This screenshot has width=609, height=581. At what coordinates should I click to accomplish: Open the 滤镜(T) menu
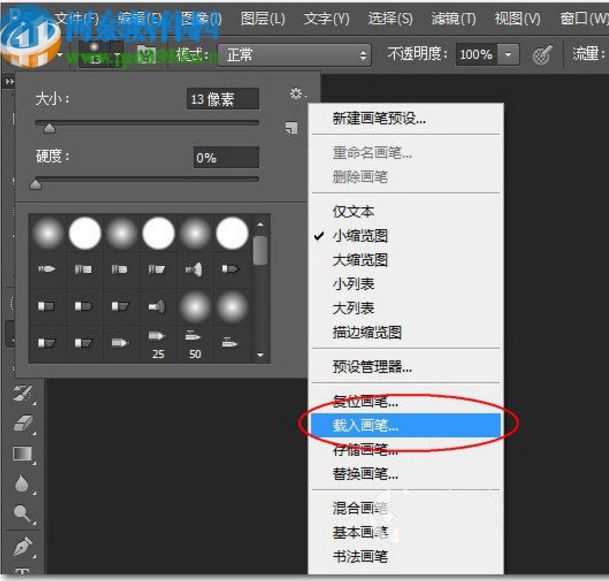pyautogui.click(x=454, y=18)
